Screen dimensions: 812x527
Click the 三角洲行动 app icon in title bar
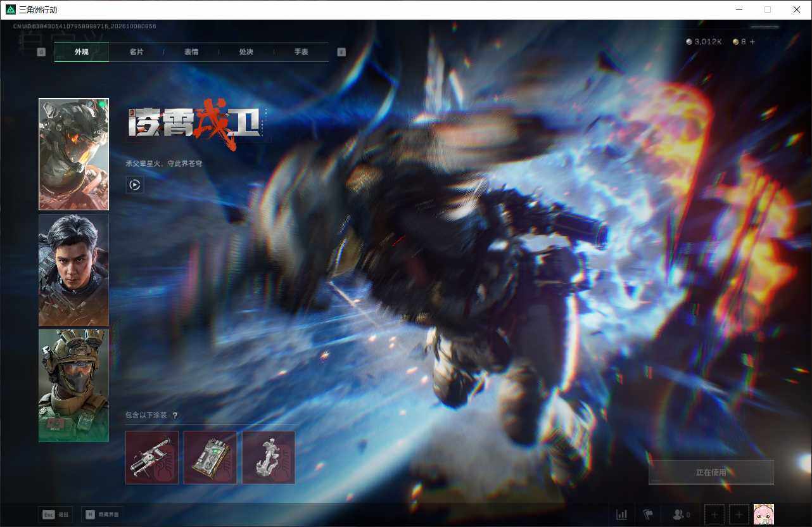pyautogui.click(x=11, y=10)
